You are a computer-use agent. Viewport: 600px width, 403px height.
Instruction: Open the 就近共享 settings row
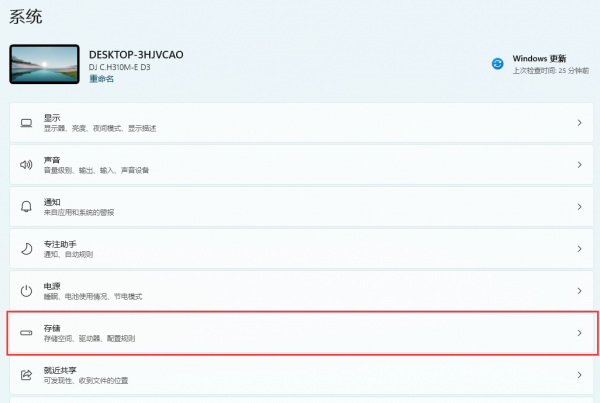(x=302, y=375)
